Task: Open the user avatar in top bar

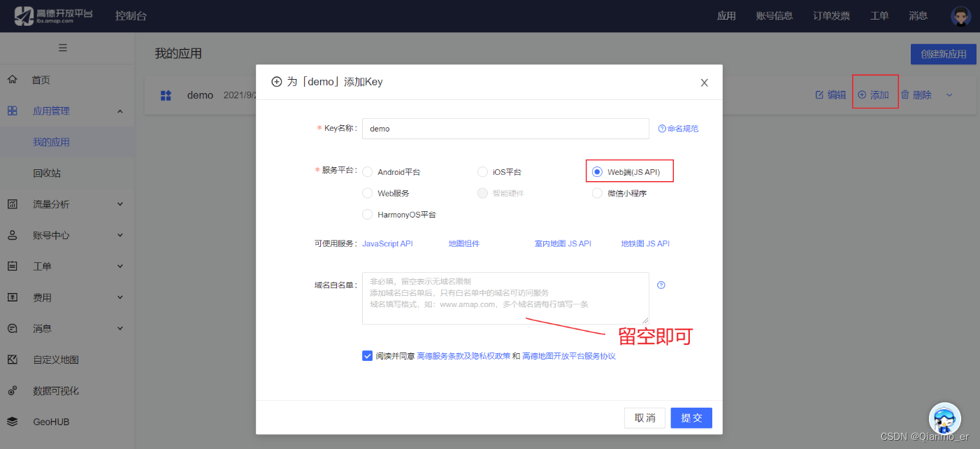Action: 961,16
